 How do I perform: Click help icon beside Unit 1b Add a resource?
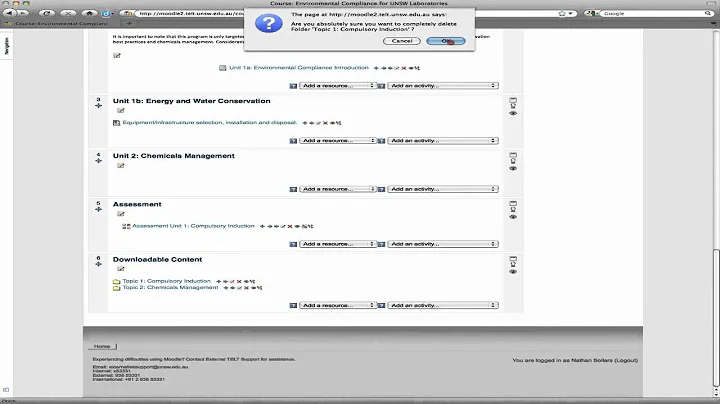click(x=293, y=141)
